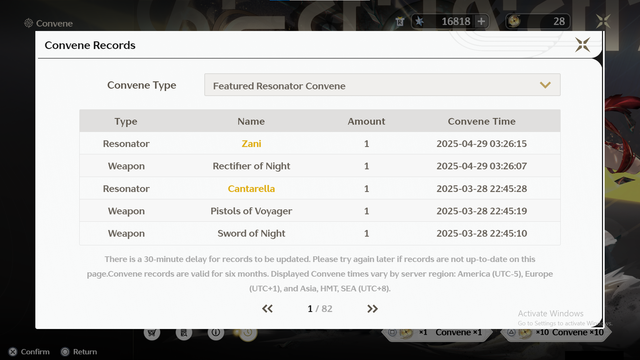640x360 pixels.
Task: Click the Amount column header
Action: (366, 121)
